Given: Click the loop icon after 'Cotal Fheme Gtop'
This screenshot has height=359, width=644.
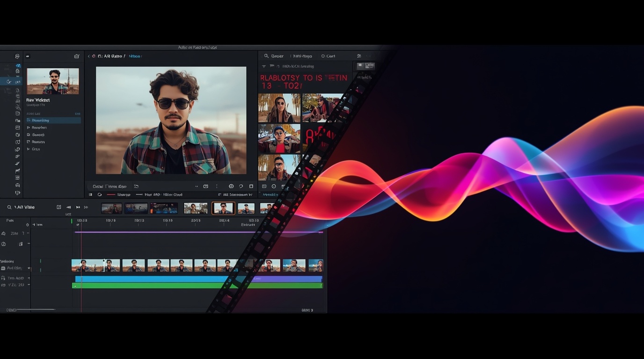Looking at the screenshot, I should click(136, 187).
